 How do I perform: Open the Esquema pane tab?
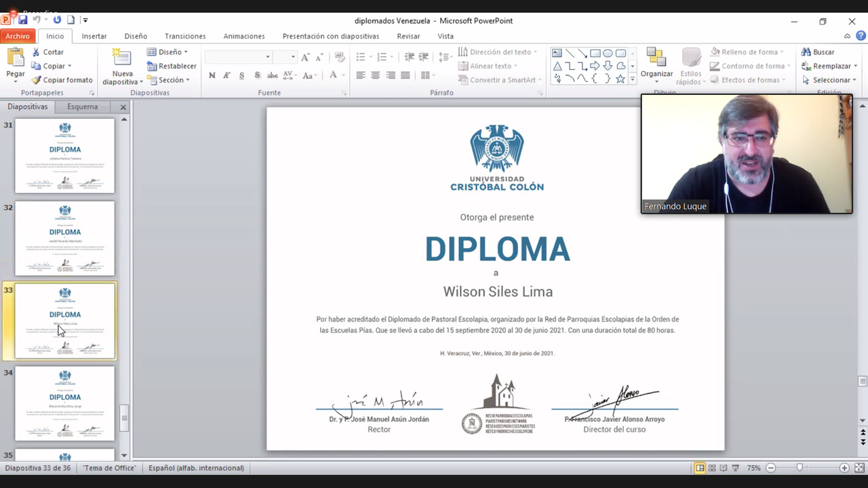click(82, 106)
